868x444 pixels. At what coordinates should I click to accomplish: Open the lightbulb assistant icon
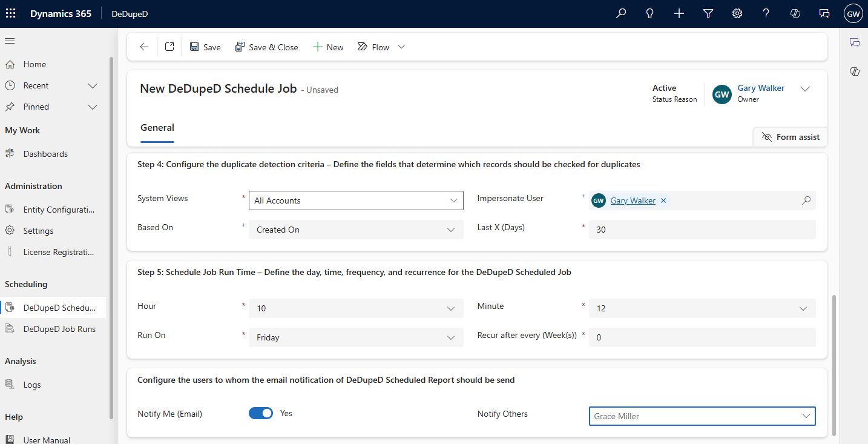650,13
